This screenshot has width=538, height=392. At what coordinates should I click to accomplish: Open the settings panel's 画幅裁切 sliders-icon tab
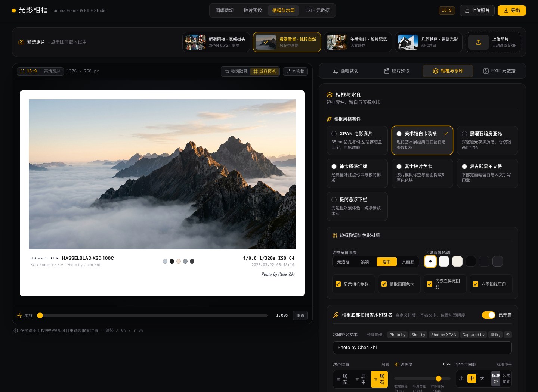coord(336,71)
